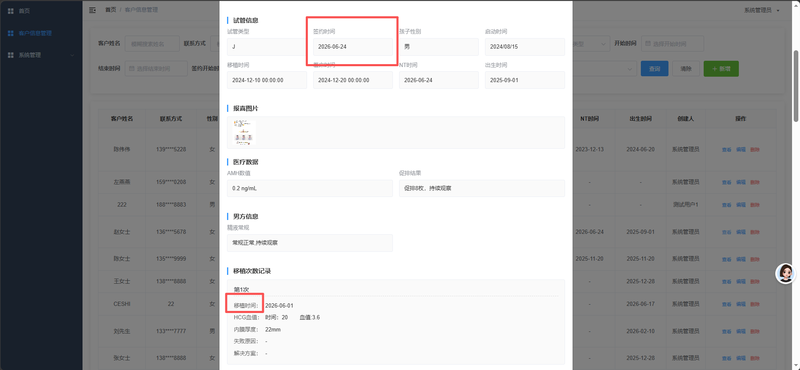The height and width of the screenshot is (370, 800).
Task: Click the 试管类型 field showing J
Action: pyautogui.click(x=266, y=47)
